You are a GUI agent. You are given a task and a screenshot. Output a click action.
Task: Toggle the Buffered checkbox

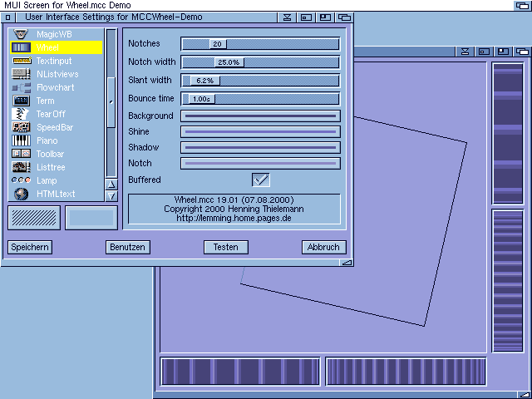pos(261,180)
